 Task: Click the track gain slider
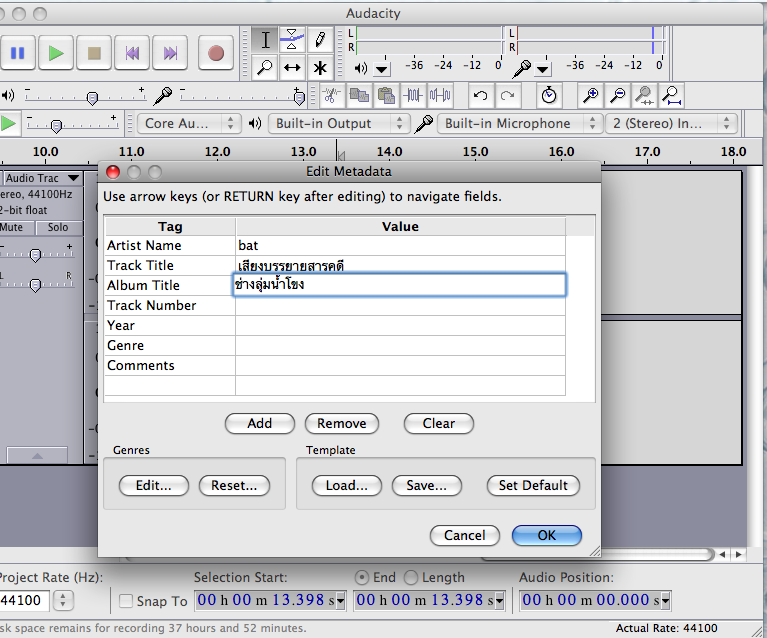37,254
